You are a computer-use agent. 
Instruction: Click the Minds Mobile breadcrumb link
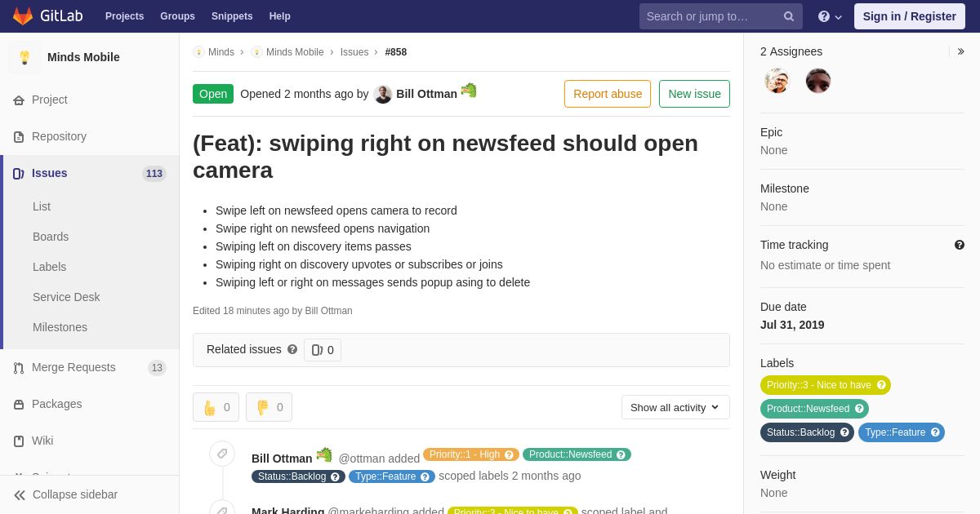tap(295, 52)
